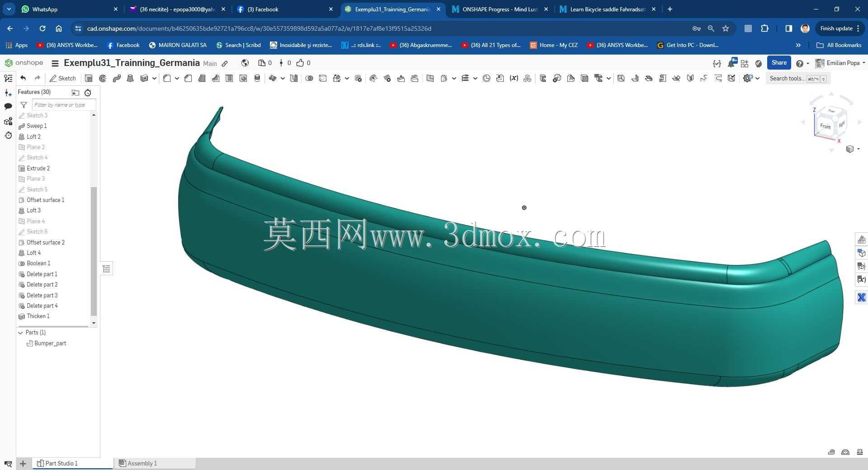Select the Boolean 1 feature
The image size is (868, 470).
coord(38,263)
